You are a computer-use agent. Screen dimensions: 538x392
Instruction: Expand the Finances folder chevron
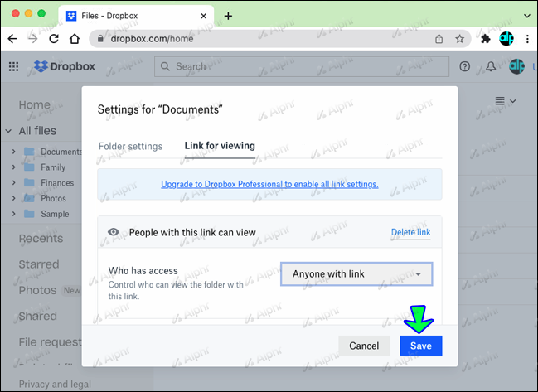point(14,182)
